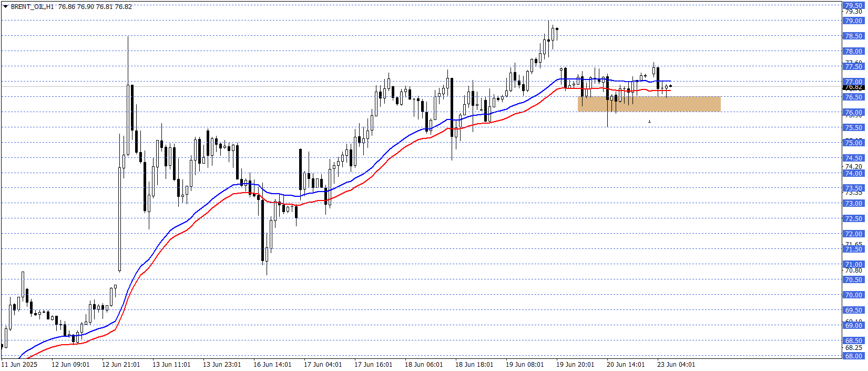Click the 68.50 price level label
This screenshot has width=868, height=371.
(x=854, y=340)
